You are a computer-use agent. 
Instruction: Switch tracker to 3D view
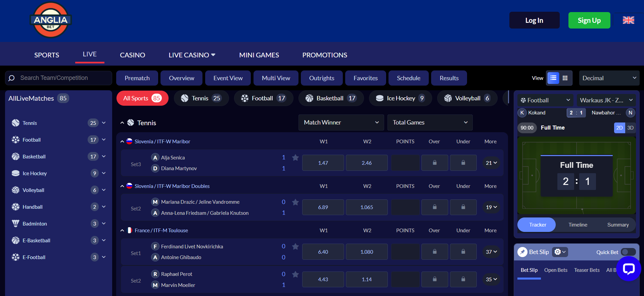coord(631,128)
